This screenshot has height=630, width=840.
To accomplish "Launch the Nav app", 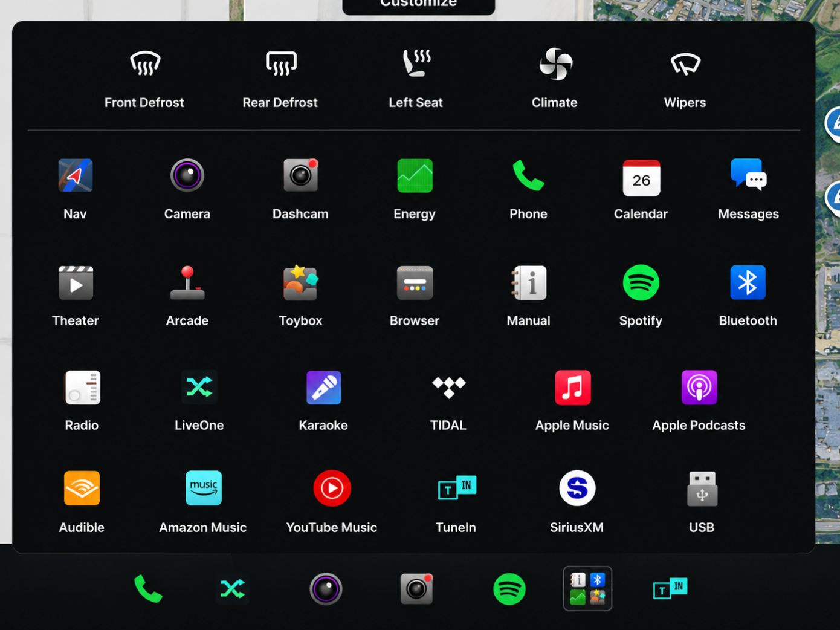I will click(x=75, y=189).
